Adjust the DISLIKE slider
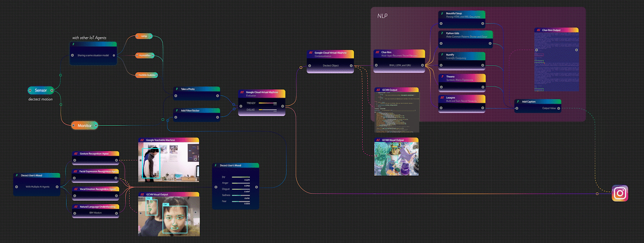Screen dimensions: 644x243 [x=268, y=110]
